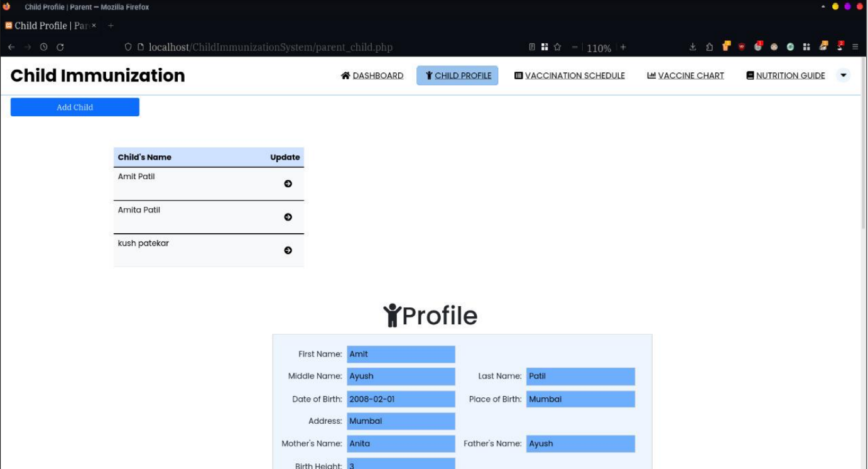The image size is (868, 469).
Task: Click the Address input field
Action: click(401, 421)
